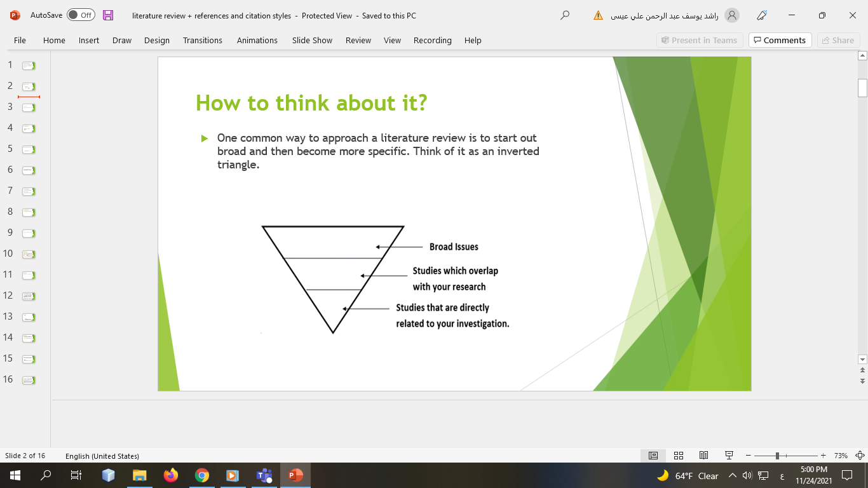Viewport: 868px width, 488px height.
Task: Toggle the AutoSave switch
Action: pyautogui.click(x=81, y=15)
